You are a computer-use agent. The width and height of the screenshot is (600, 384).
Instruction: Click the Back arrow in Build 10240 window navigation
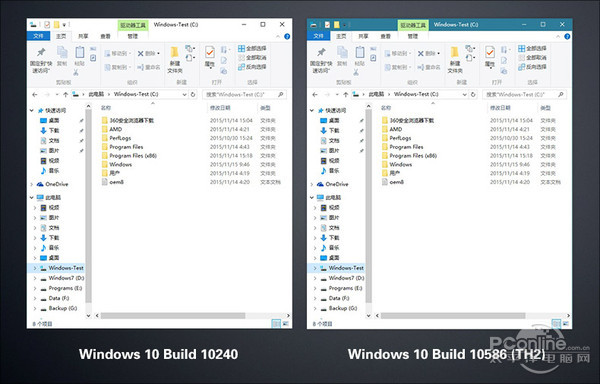(x=35, y=94)
